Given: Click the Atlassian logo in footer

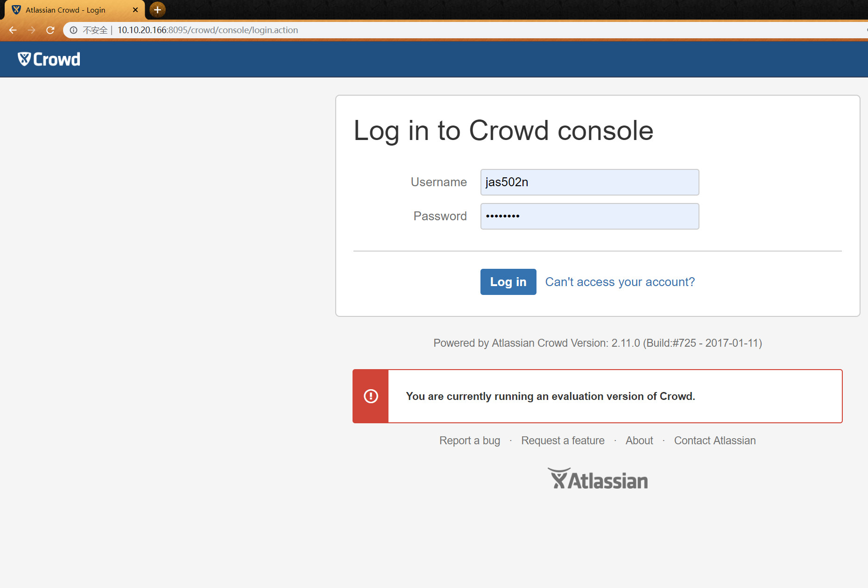Looking at the screenshot, I should point(598,479).
